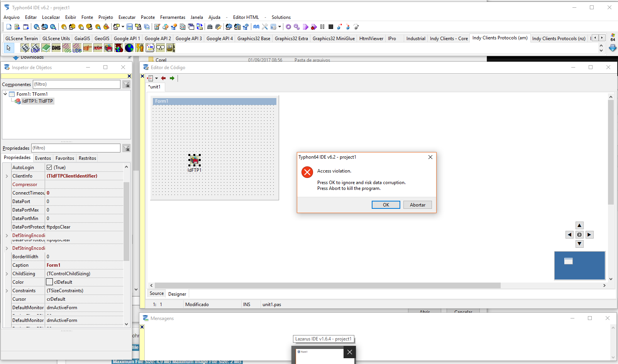Click the blue download arrow icon at far right
The image size is (618, 364).
click(x=613, y=48)
